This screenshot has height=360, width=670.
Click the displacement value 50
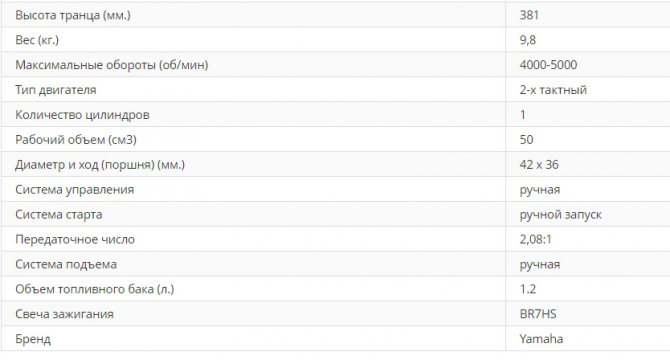pyautogui.click(x=526, y=140)
